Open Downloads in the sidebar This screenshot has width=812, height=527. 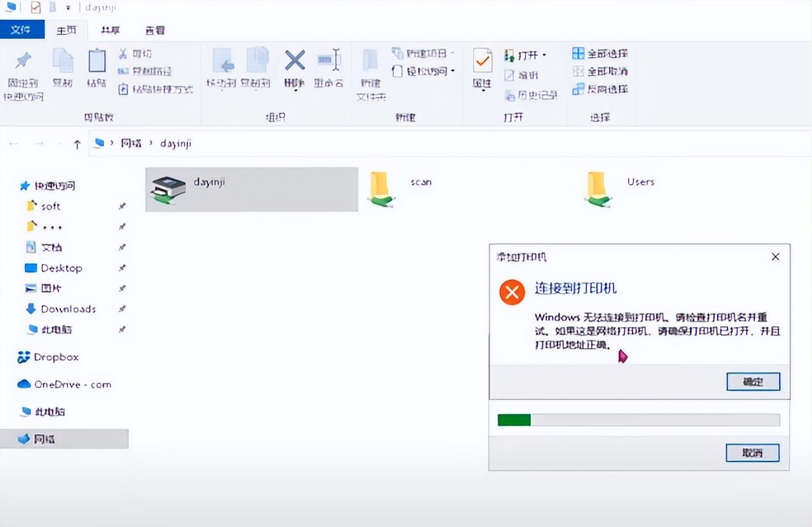[60, 309]
